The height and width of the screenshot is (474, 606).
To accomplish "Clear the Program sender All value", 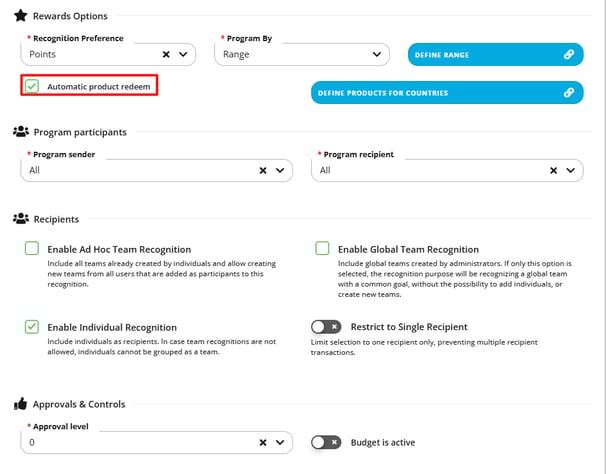I will tap(263, 171).
